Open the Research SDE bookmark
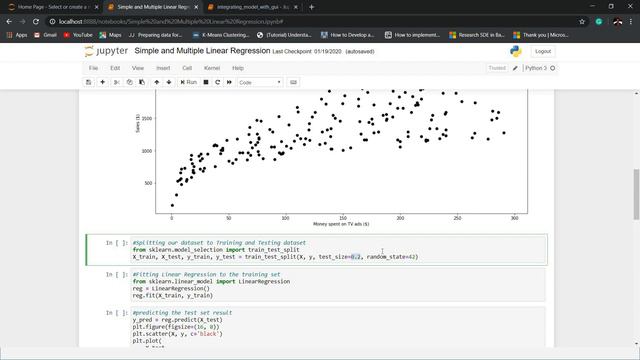The height and width of the screenshot is (360, 640). click(477, 35)
